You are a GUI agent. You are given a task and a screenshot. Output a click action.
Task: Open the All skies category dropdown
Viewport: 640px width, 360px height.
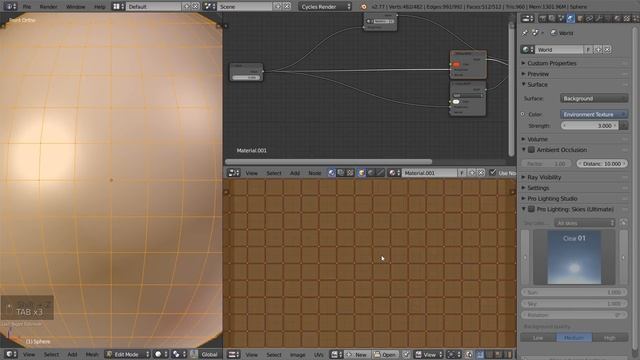coord(584,223)
